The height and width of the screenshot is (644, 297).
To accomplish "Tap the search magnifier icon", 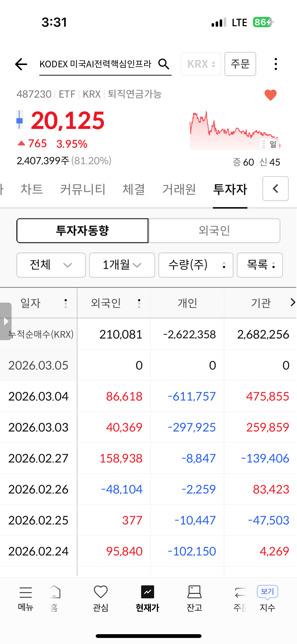I will point(164,64).
